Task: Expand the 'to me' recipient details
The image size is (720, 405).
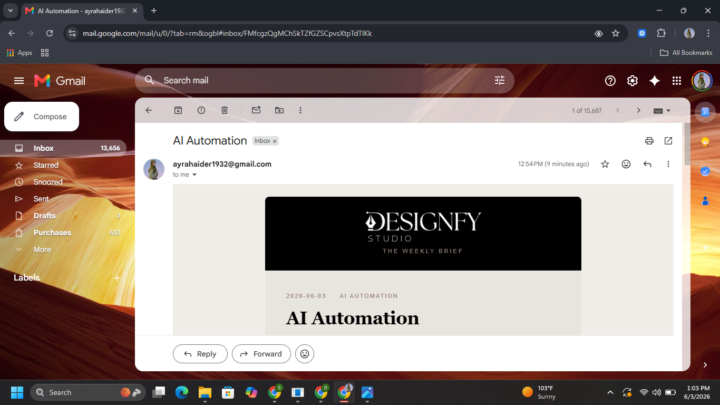Action: (x=194, y=174)
